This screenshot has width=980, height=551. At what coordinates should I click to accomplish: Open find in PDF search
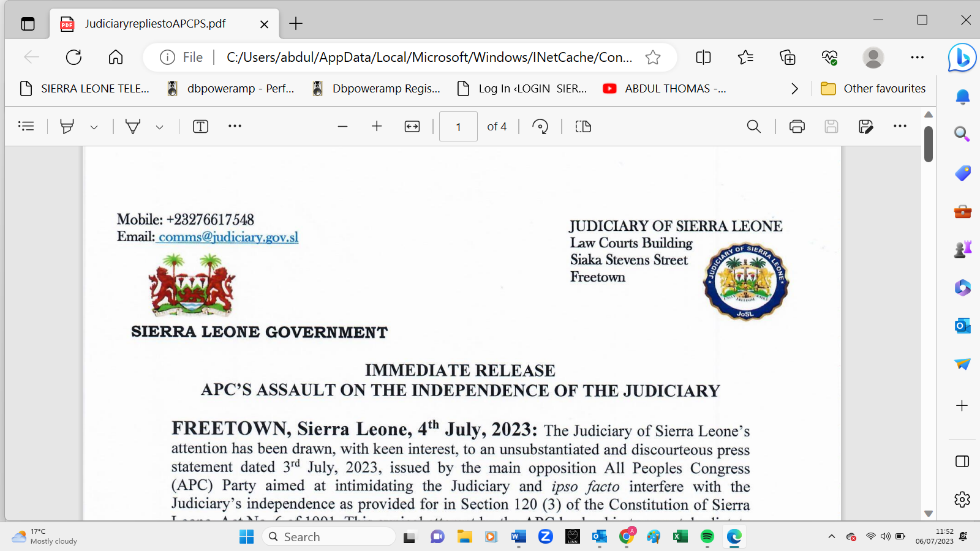pyautogui.click(x=753, y=126)
